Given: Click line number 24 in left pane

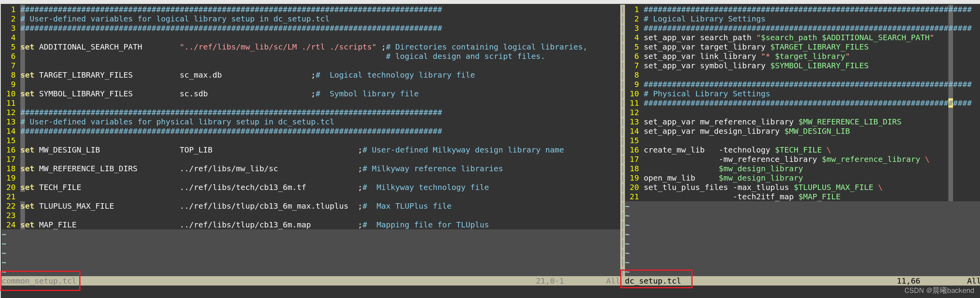Looking at the screenshot, I should point(11,225).
